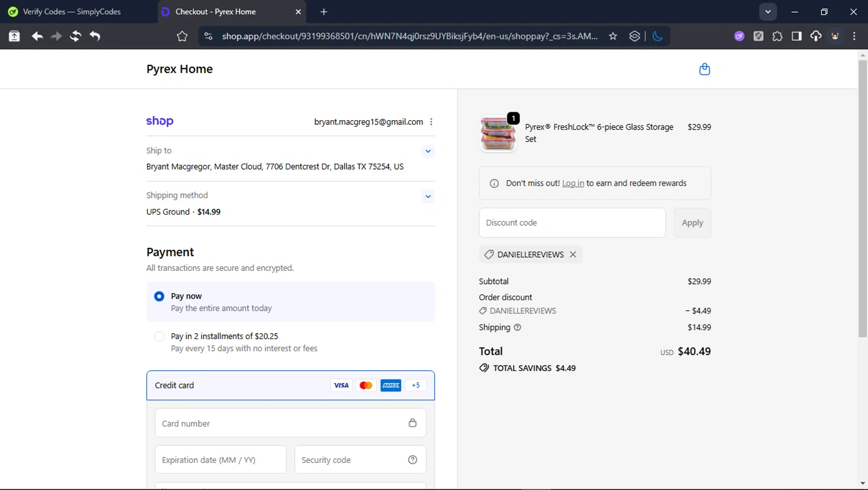
Task: Switch to Verify Codes SimplyCodes tab
Action: [72, 12]
